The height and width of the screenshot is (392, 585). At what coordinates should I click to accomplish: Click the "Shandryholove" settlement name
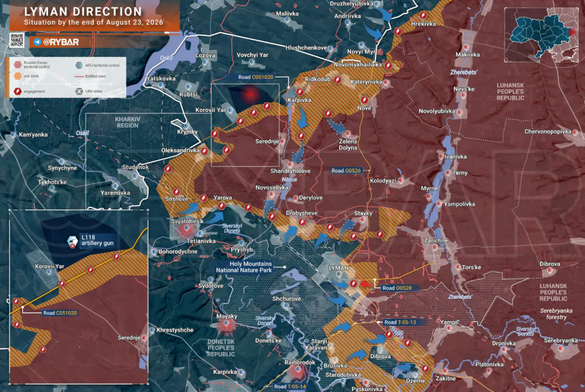[290, 171]
